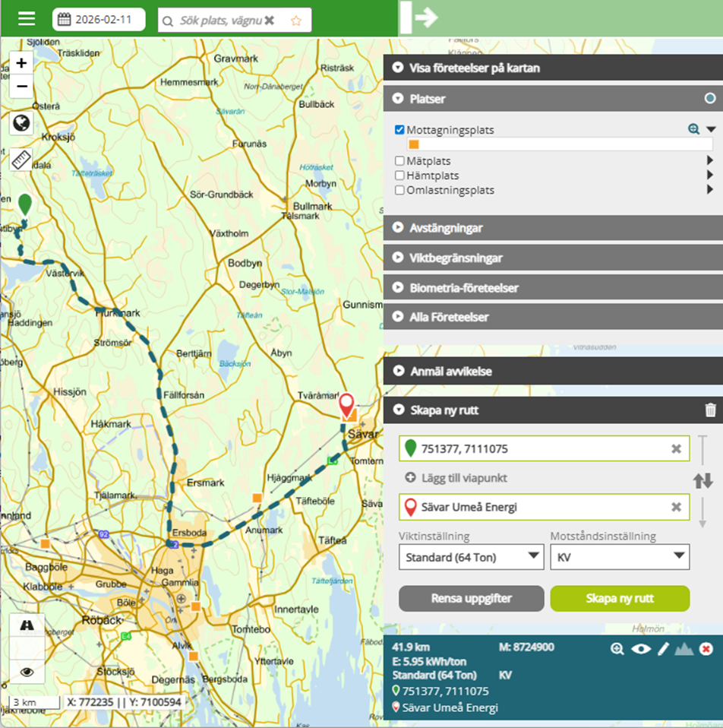
Task: Show route elevation profile
Action: 684,649
